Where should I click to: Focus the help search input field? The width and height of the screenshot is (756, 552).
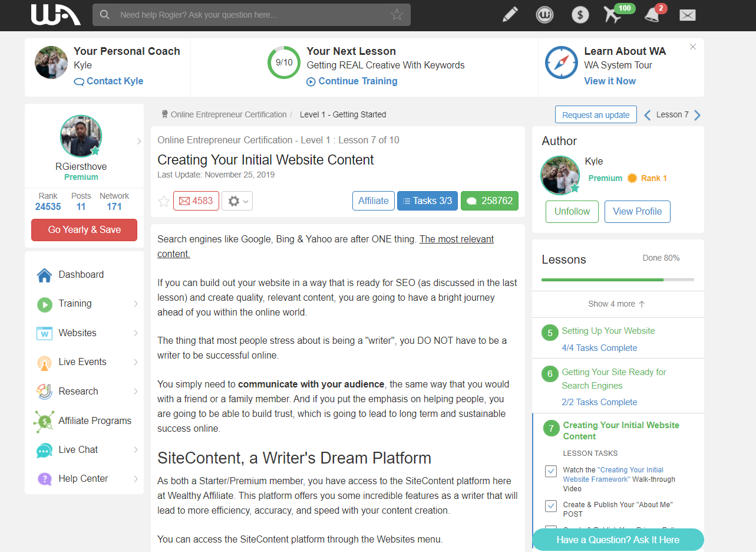[x=252, y=15]
